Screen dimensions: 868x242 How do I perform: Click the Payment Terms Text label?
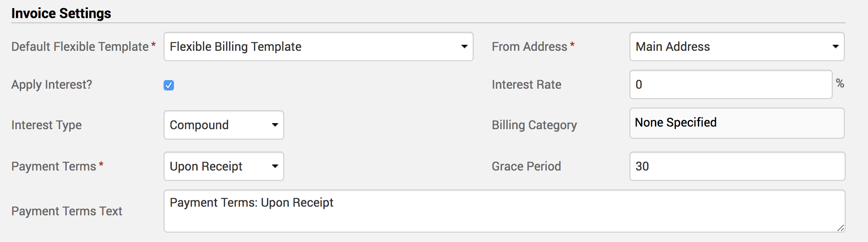tap(67, 211)
